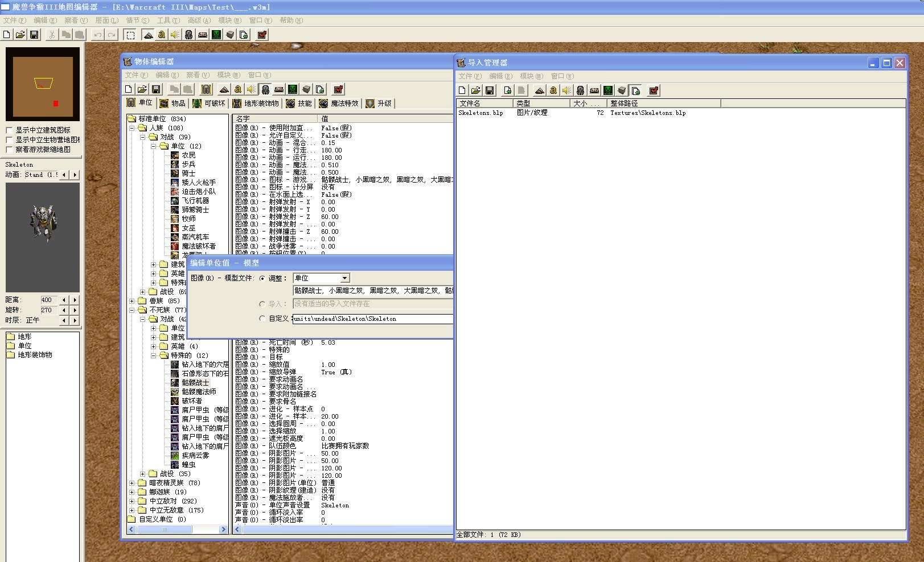Select 地形装饰物 folder in left palette
924x562 pixels.
[x=35, y=355]
